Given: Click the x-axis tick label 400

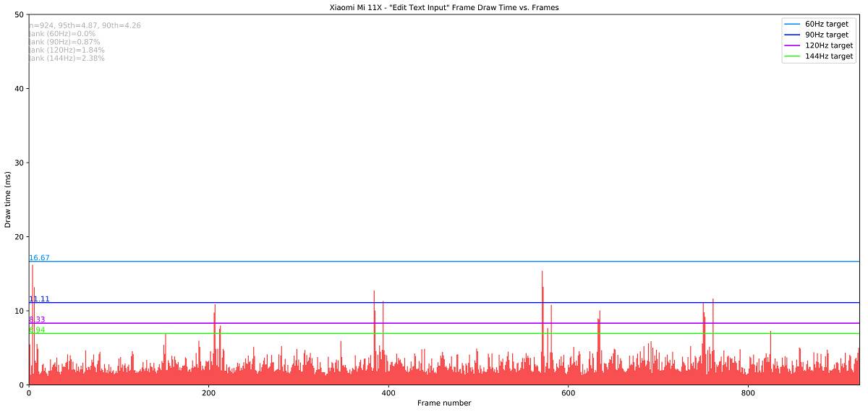Looking at the screenshot, I should (x=388, y=394).
